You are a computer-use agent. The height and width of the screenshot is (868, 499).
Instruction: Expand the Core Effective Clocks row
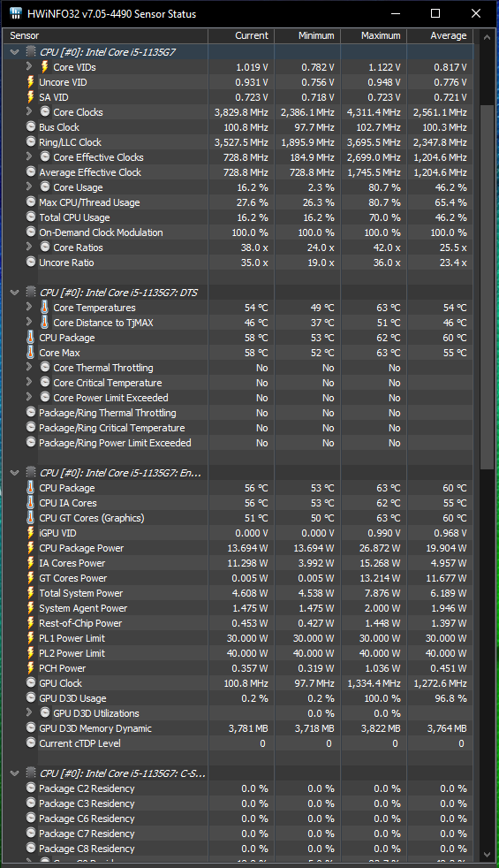coord(29,156)
